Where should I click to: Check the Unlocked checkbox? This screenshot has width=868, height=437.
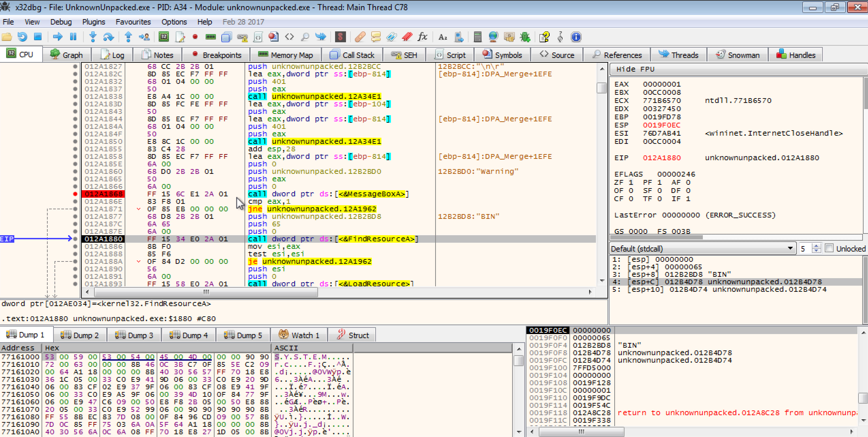click(830, 248)
